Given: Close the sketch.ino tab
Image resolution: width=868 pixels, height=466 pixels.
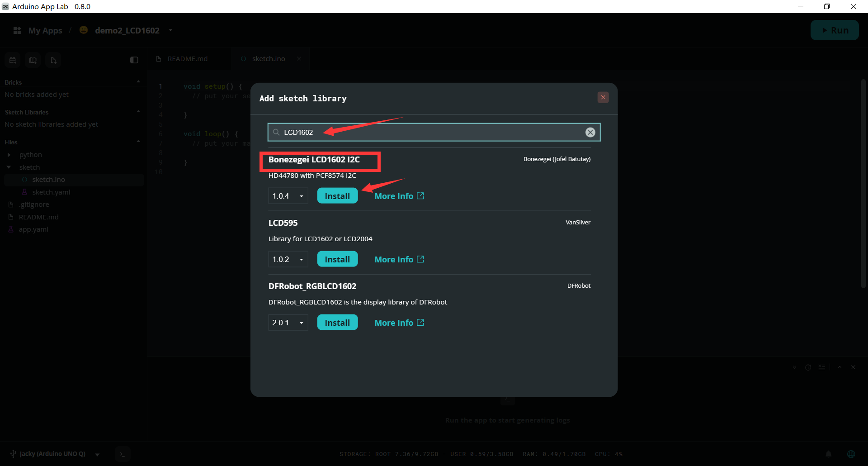Looking at the screenshot, I should (299, 59).
